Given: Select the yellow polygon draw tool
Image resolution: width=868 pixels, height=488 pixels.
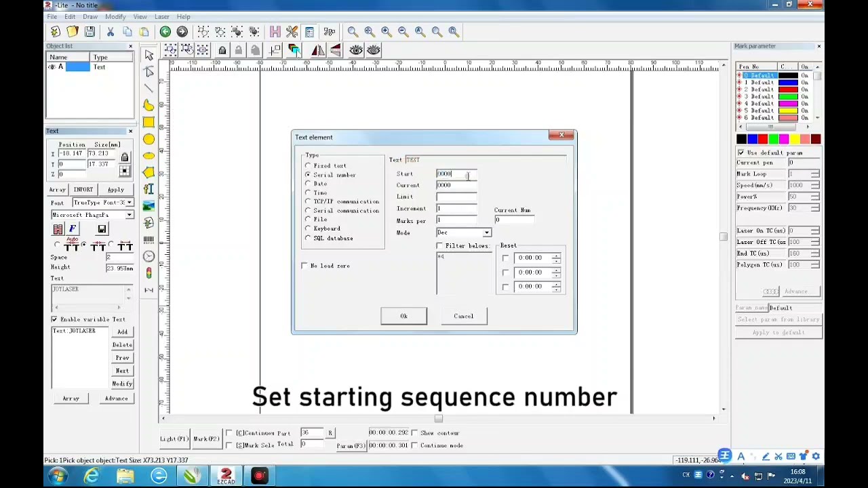Looking at the screenshot, I should [x=149, y=172].
